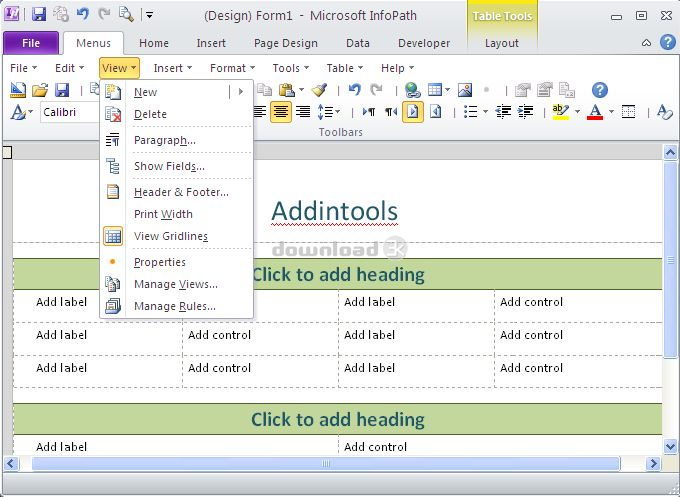Click the left-to-right paragraph direction icon
Screen dimensions: 680x497
[369, 112]
